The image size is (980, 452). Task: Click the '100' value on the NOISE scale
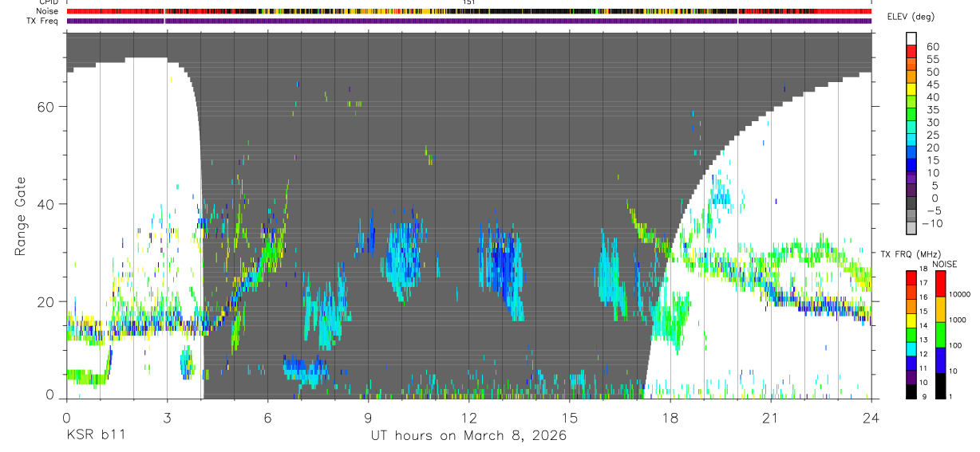[x=956, y=345]
